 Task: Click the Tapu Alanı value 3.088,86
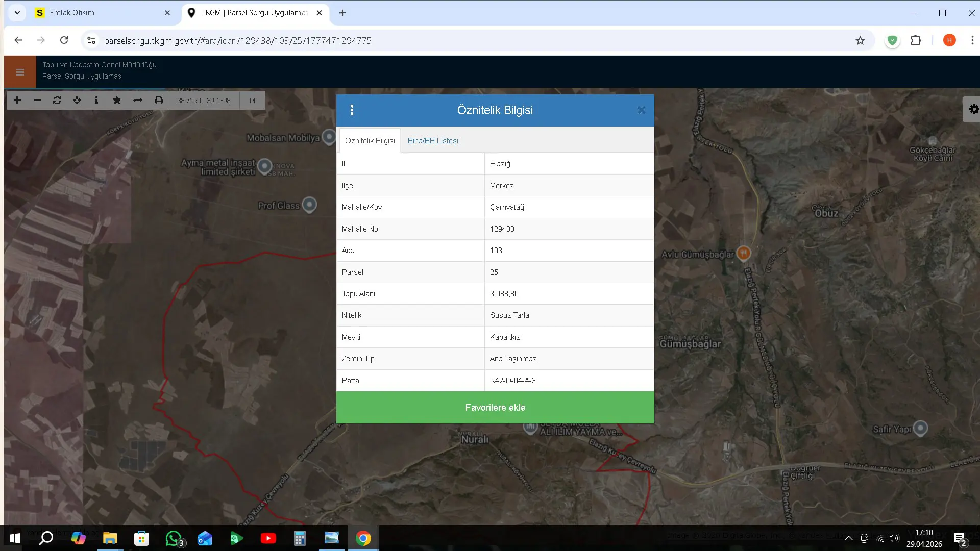504,294
